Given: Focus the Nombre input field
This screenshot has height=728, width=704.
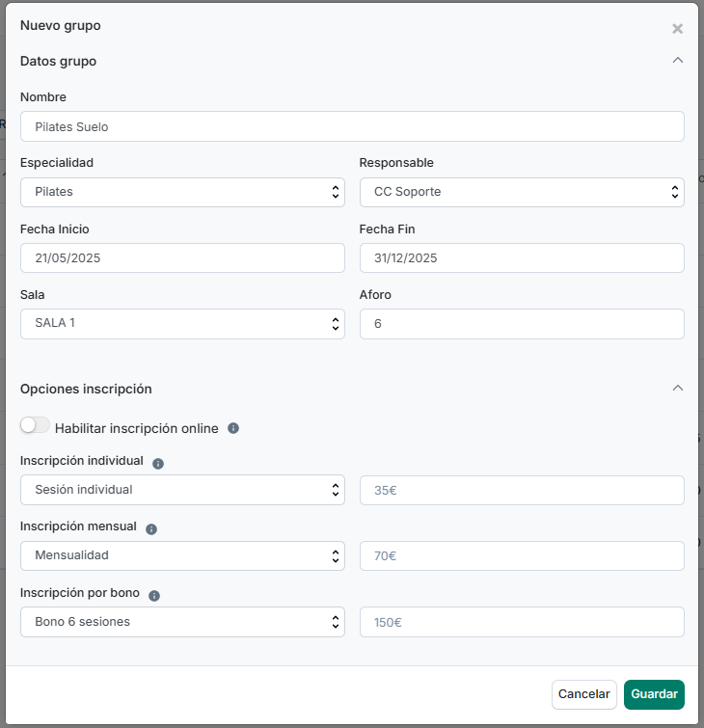Looking at the screenshot, I should pyautogui.click(x=352, y=126).
